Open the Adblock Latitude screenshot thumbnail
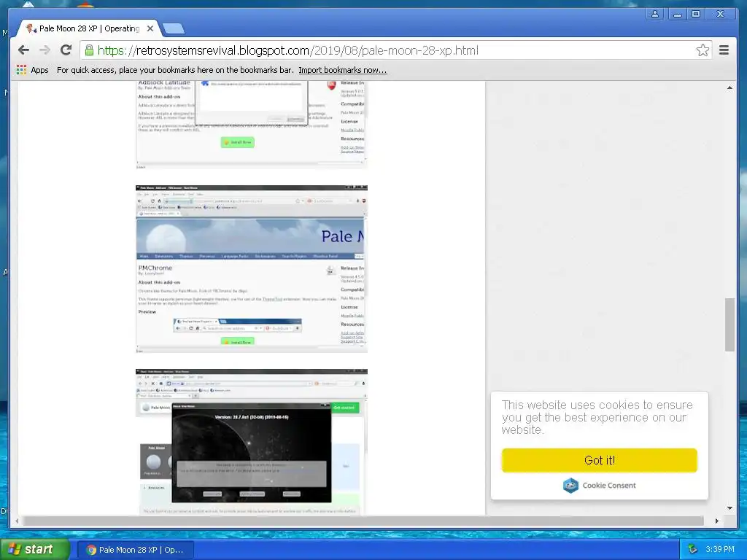The image size is (747, 560). (x=252, y=125)
